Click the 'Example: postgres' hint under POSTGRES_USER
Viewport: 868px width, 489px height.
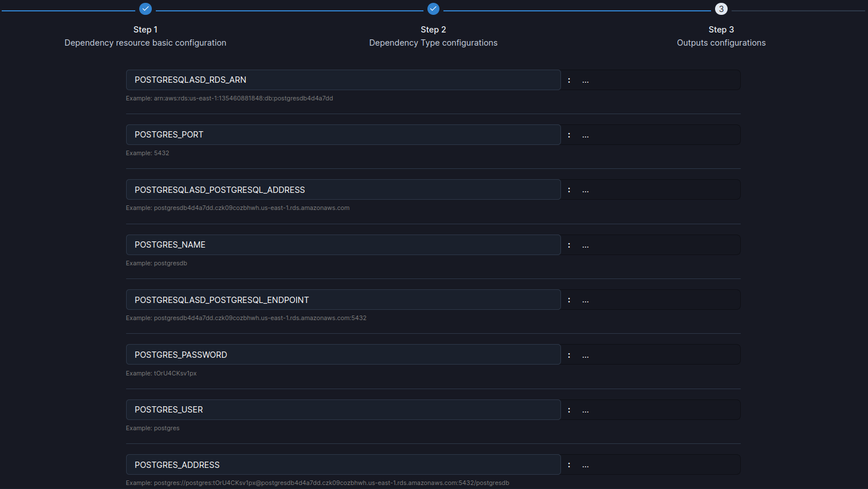pyautogui.click(x=152, y=428)
